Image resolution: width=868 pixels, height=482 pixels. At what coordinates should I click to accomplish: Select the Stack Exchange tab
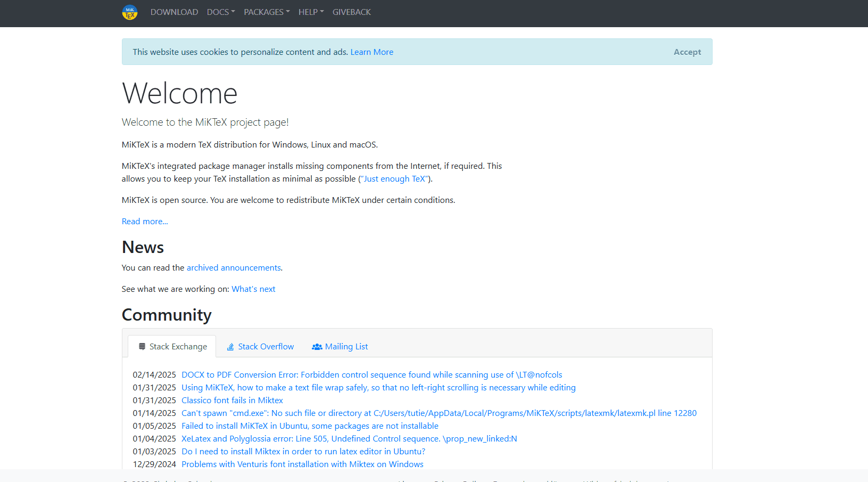172,347
